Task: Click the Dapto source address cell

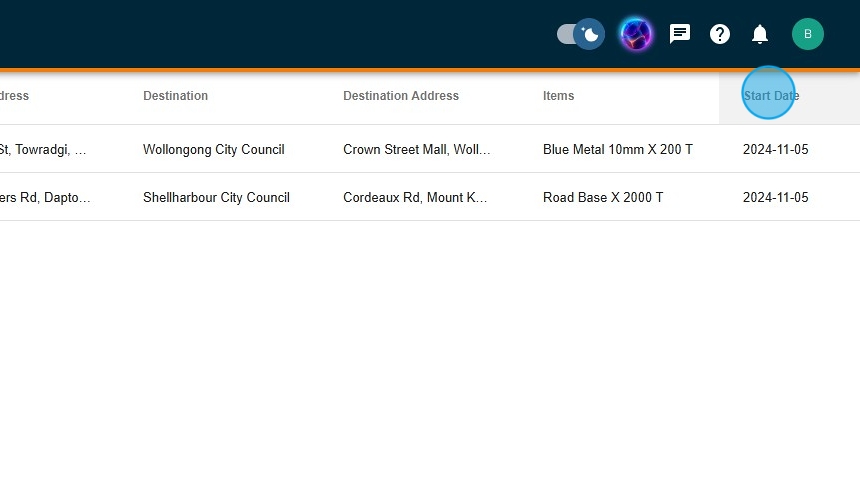Action: (x=45, y=198)
